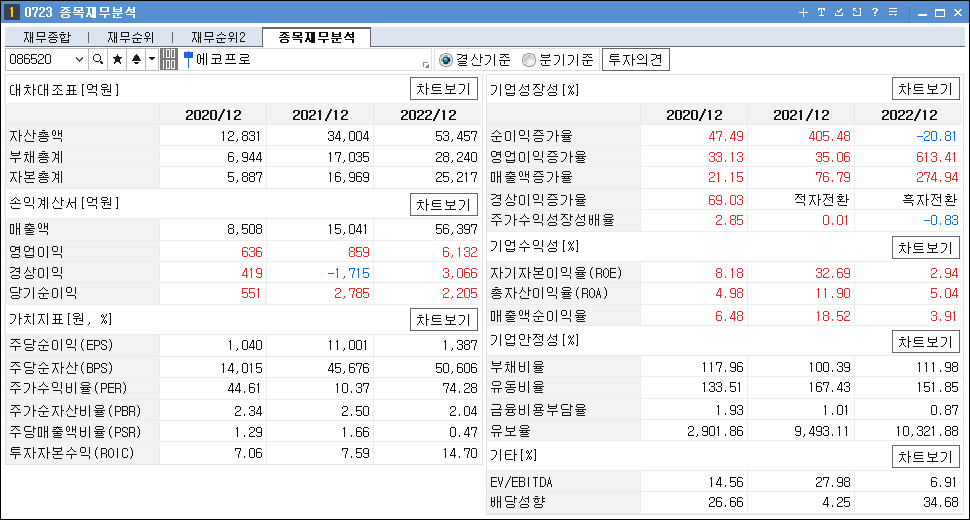Image resolution: width=970 pixels, height=520 pixels.
Task: Click 차트보기 for 기타 section
Action: point(925,457)
